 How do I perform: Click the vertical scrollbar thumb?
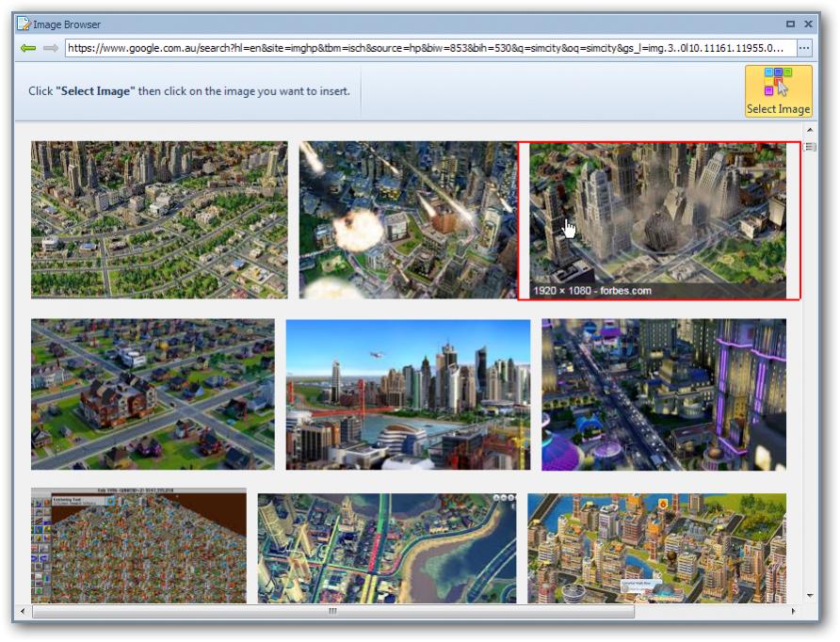810,147
